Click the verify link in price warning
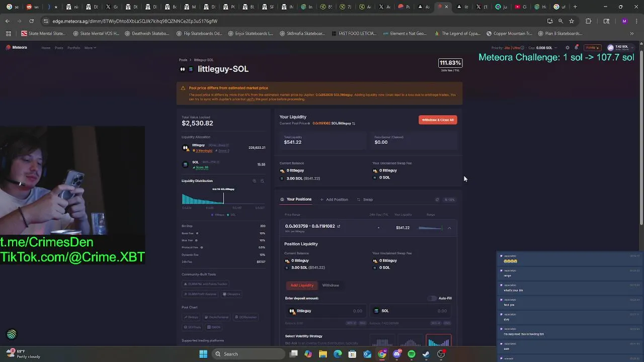This screenshot has width=644, height=362. [x=250, y=99]
